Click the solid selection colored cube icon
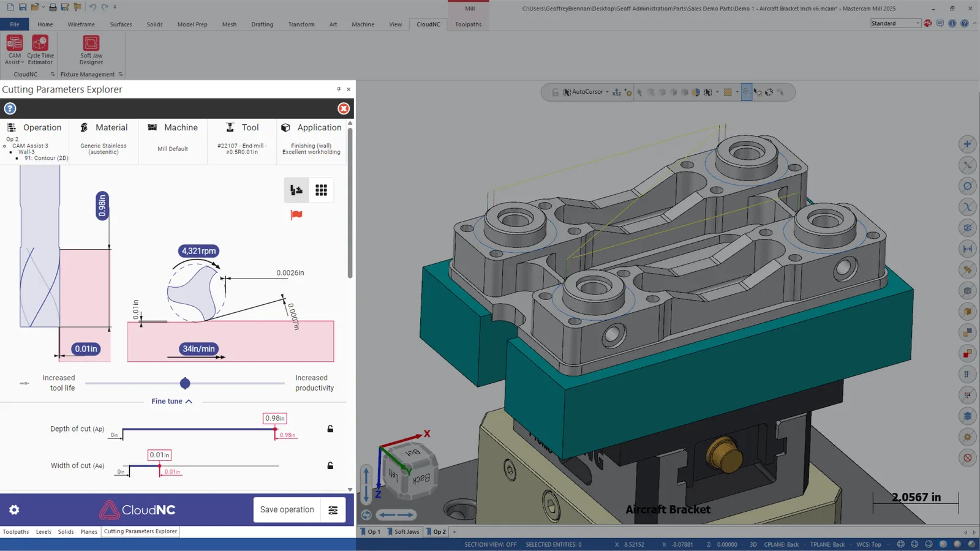 [x=696, y=92]
